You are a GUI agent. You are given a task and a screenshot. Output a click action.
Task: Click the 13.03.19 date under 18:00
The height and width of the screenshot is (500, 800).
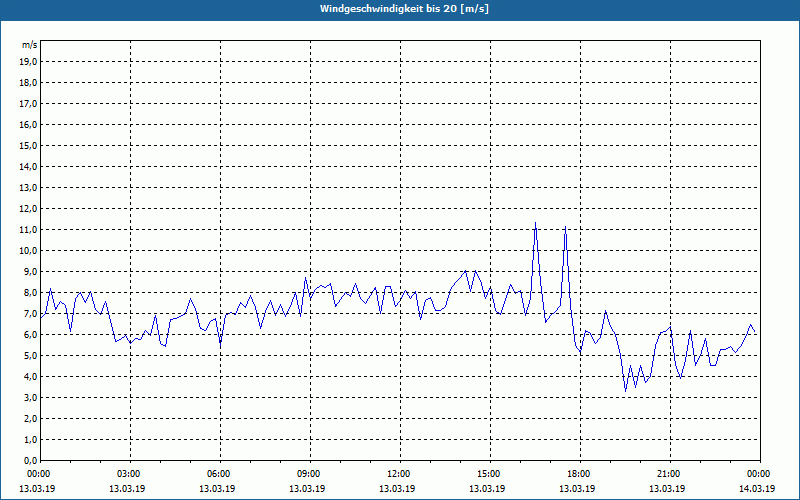click(x=577, y=489)
